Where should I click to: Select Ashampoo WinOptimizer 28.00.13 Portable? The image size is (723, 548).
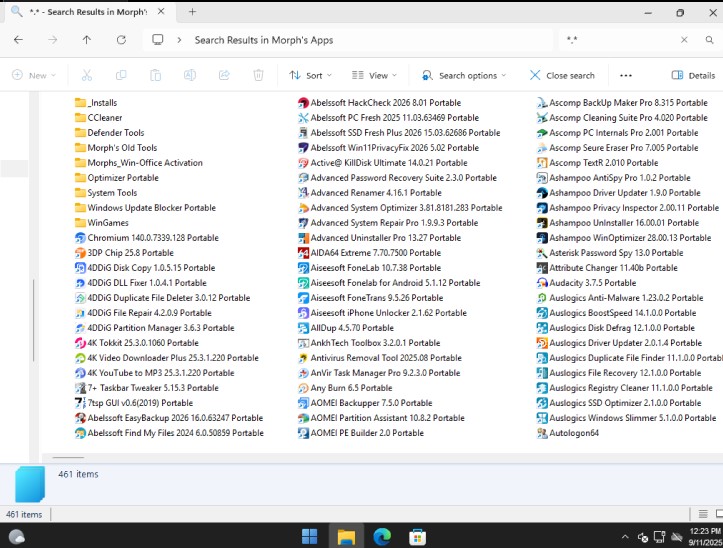pos(624,238)
